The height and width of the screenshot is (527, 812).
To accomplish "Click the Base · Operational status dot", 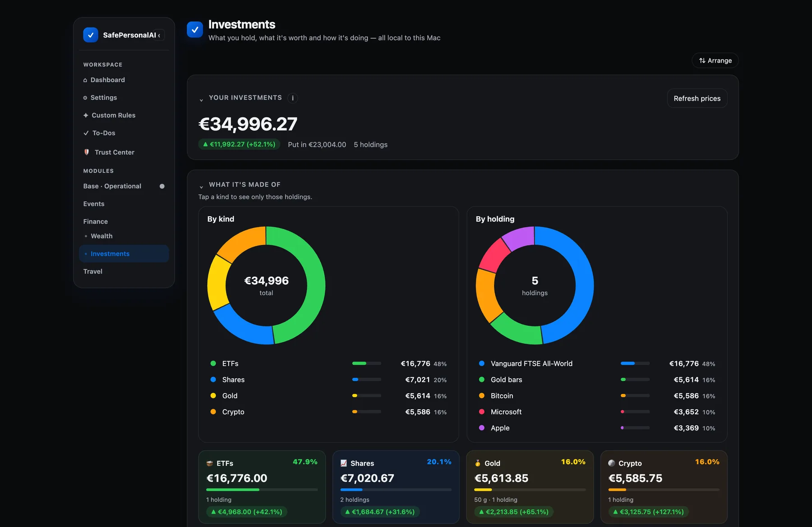I will click(162, 186).
